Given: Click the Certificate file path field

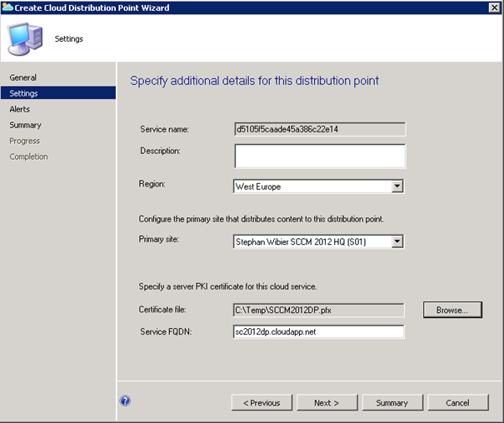Looking at the screenshot, I should 319,310.
